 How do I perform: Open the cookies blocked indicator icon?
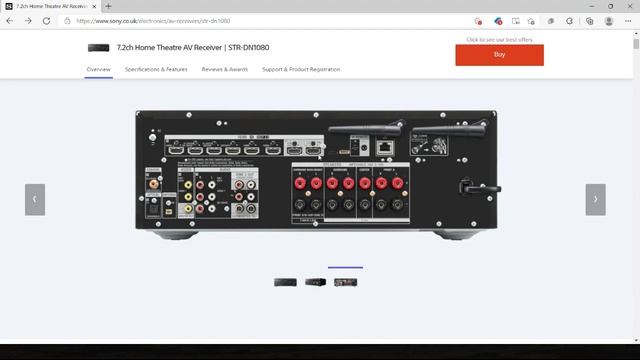pyautogui.click(x=478, y=21)
